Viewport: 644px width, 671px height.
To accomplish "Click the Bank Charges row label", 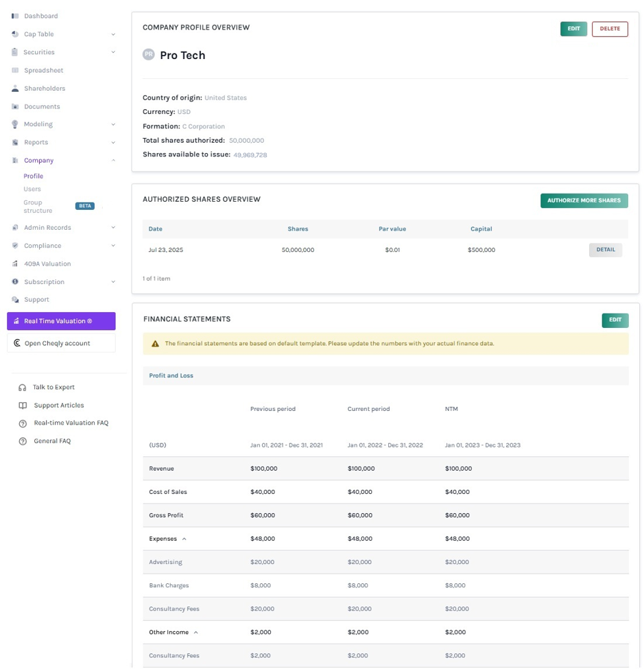I will (x=169, y=585).
